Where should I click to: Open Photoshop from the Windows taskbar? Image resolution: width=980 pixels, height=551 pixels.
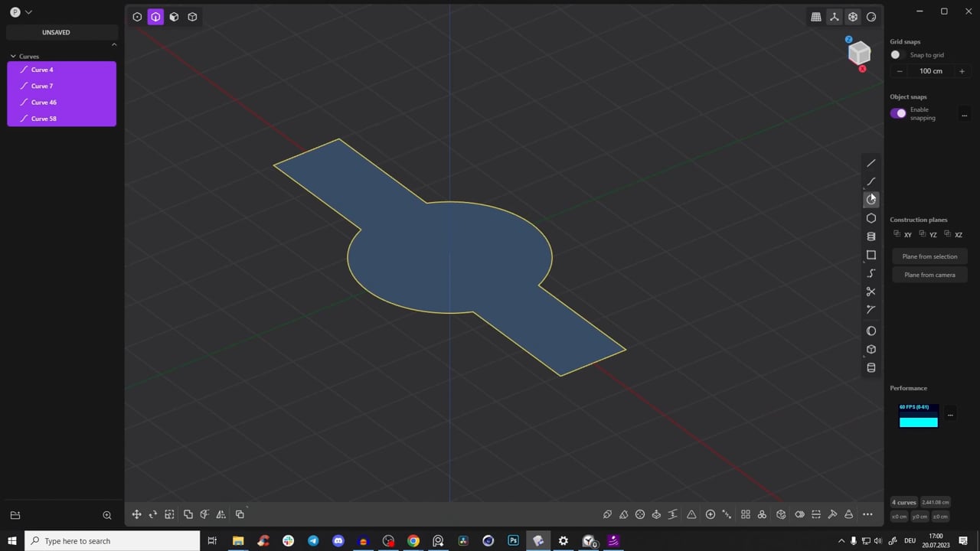tap(513, 541)
